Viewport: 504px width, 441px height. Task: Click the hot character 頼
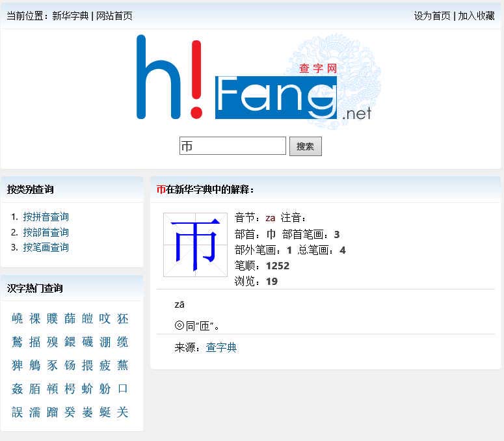(52, 388)
